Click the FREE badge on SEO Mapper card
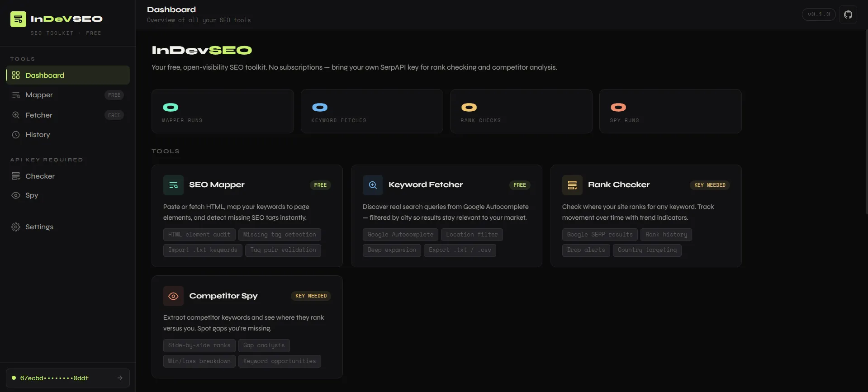This screenshot has height=392, width=868. [x=320, y=185]
